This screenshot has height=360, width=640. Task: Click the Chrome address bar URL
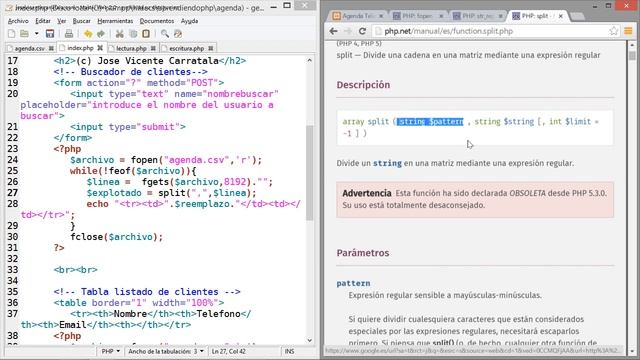pos(449,31)
